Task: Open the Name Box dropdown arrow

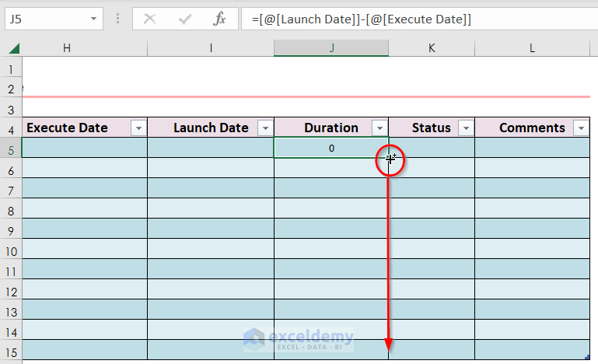Action: (93, 19)
